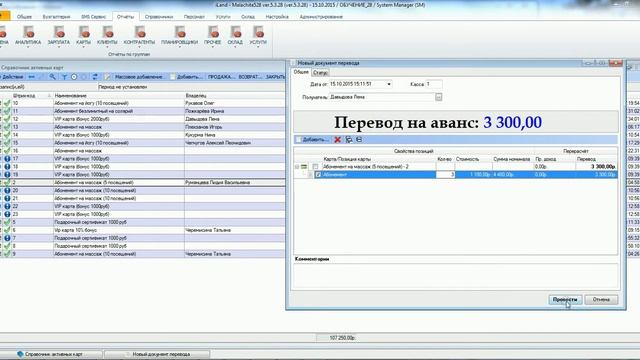Open the КОНТРАГЕНТЫ reports group

(140, 37)
